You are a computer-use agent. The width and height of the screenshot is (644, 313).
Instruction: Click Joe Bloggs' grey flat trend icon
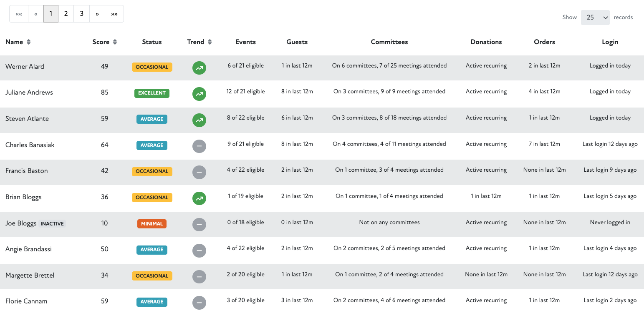coord(199,225)
